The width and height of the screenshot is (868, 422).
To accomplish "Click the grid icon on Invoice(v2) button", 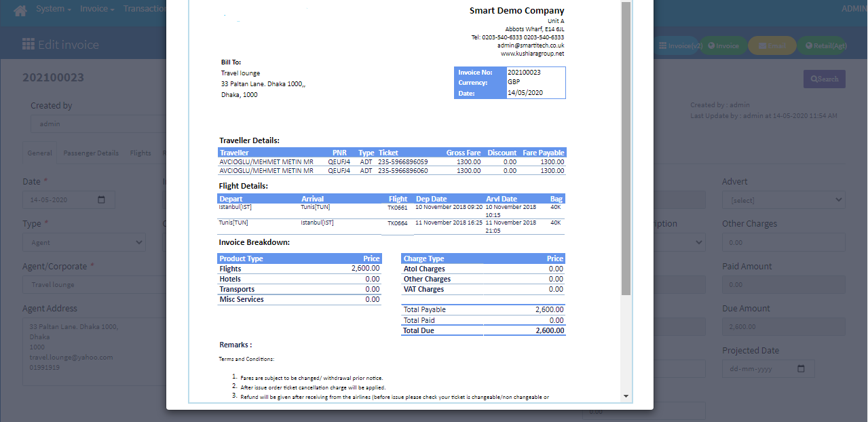I will pos(663,45).
